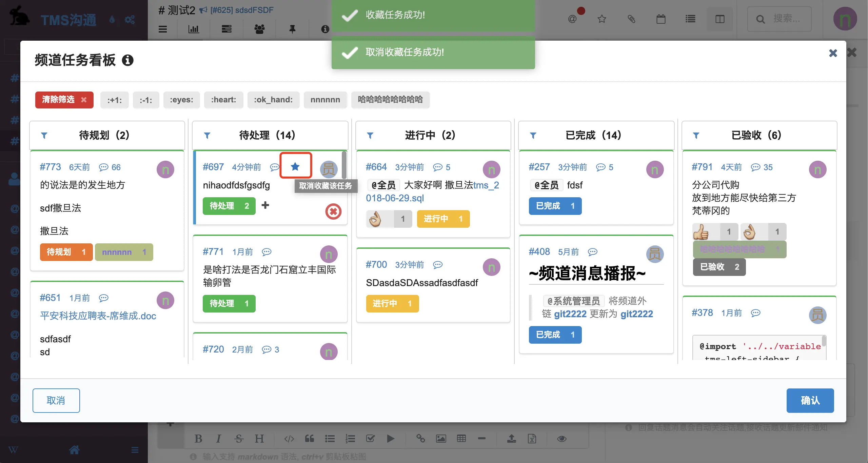The width and height of the screenshot is (868, 463).
Task: Click the 取消 cancel button
Action: point(56,401)
